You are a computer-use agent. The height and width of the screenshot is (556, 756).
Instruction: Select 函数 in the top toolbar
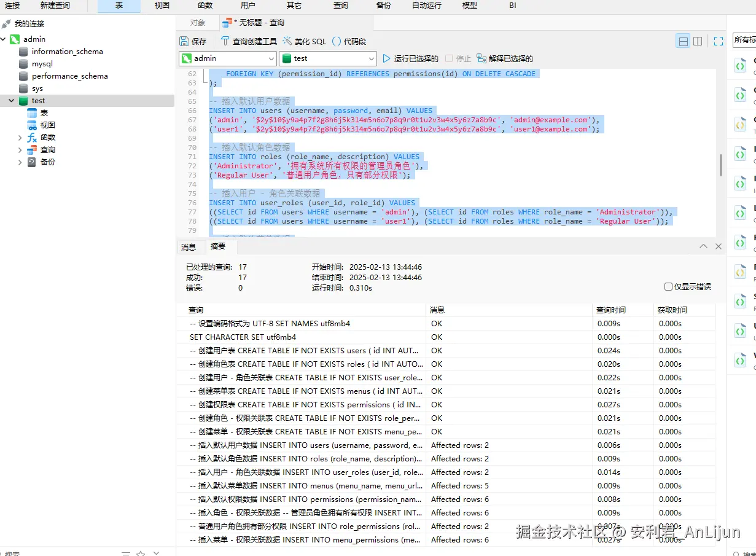click(x=205, y=6)
